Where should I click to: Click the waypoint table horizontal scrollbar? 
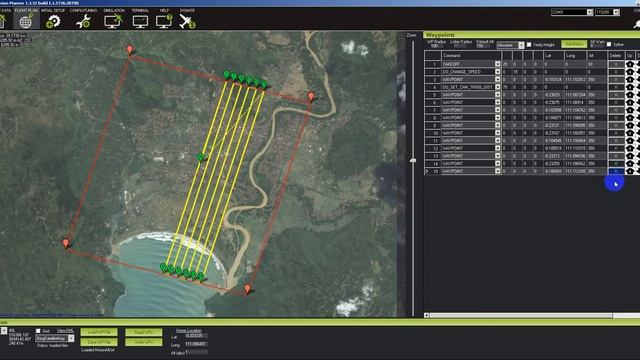click(521, 315)
